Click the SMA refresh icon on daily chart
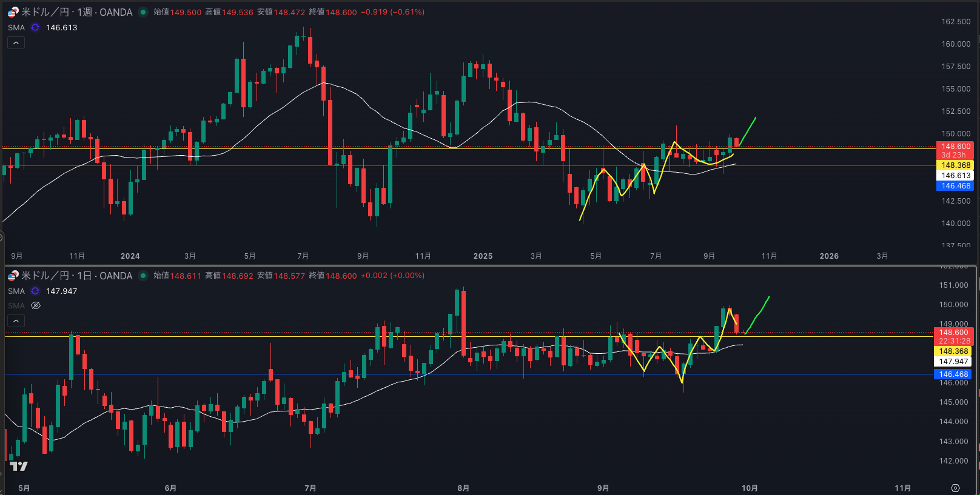 click(x=35, y=291)
